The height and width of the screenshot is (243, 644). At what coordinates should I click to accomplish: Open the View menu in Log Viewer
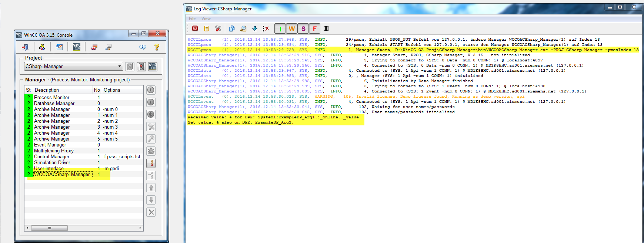click(x=206, y=18)
